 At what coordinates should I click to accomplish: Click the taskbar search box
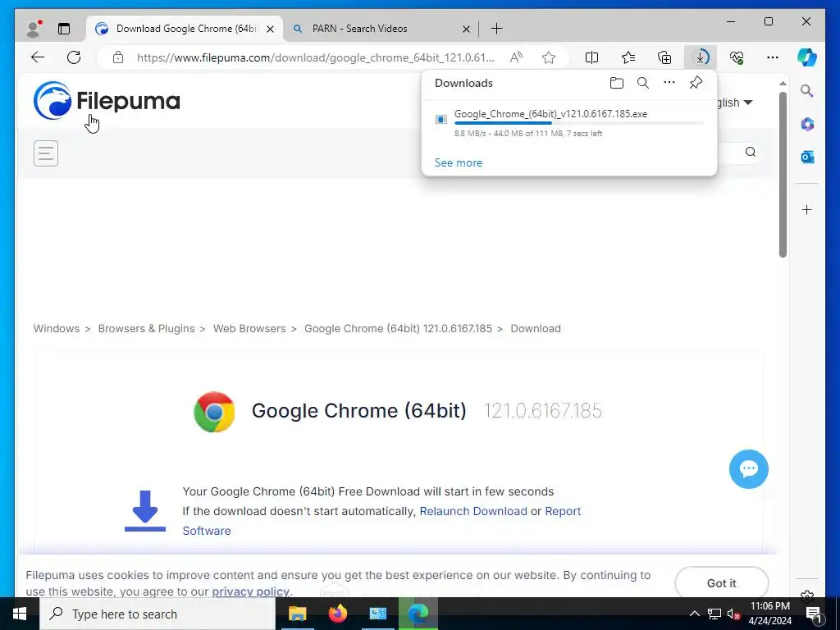(x=157, y=614)
